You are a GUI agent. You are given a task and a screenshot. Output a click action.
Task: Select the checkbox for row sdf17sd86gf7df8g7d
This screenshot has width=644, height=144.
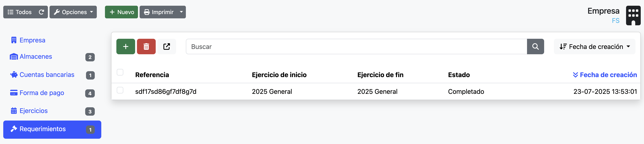pyautogui.click(x=120, y=90)
